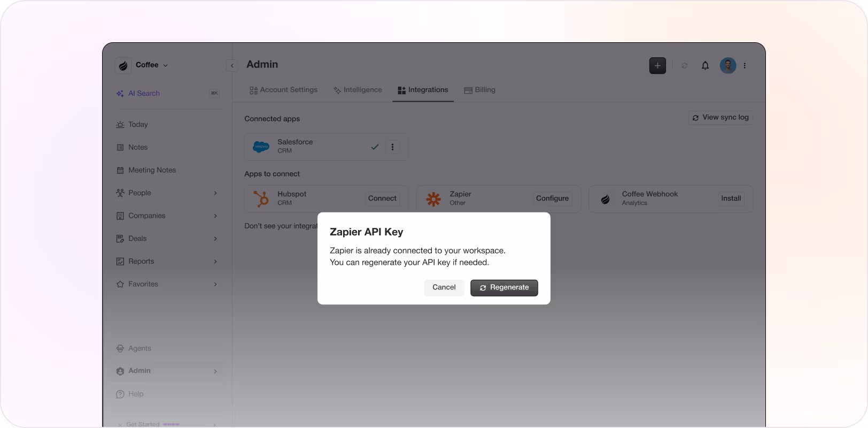Click the AI Search sparkle icon
Viewport: 868px width, 428px height.
(x=120, y=93)
